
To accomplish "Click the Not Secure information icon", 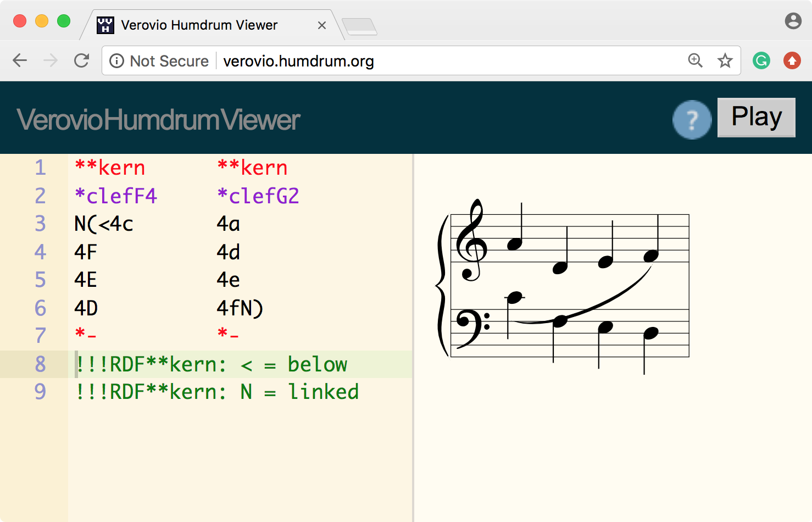I will click(117, 61).
